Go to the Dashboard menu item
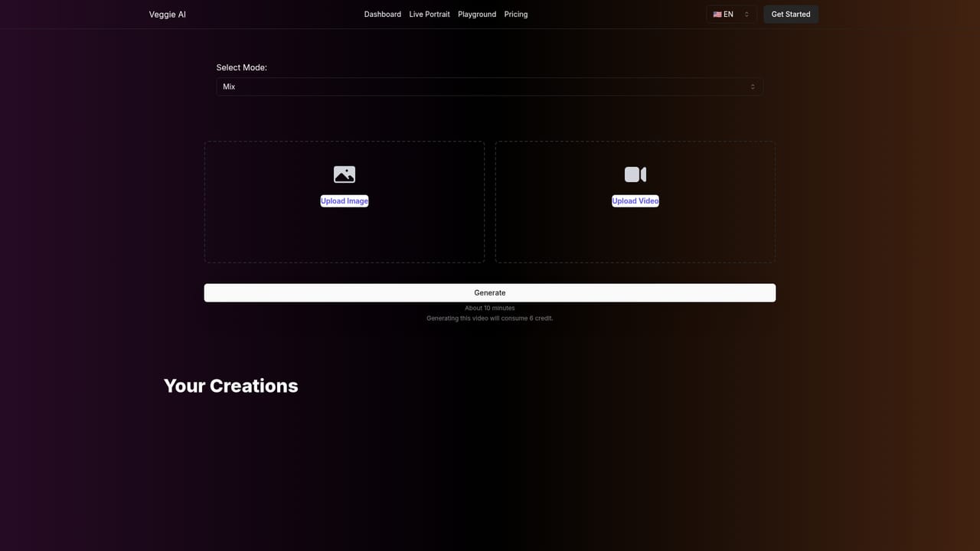The image size is (980, 551). [383, 15]
